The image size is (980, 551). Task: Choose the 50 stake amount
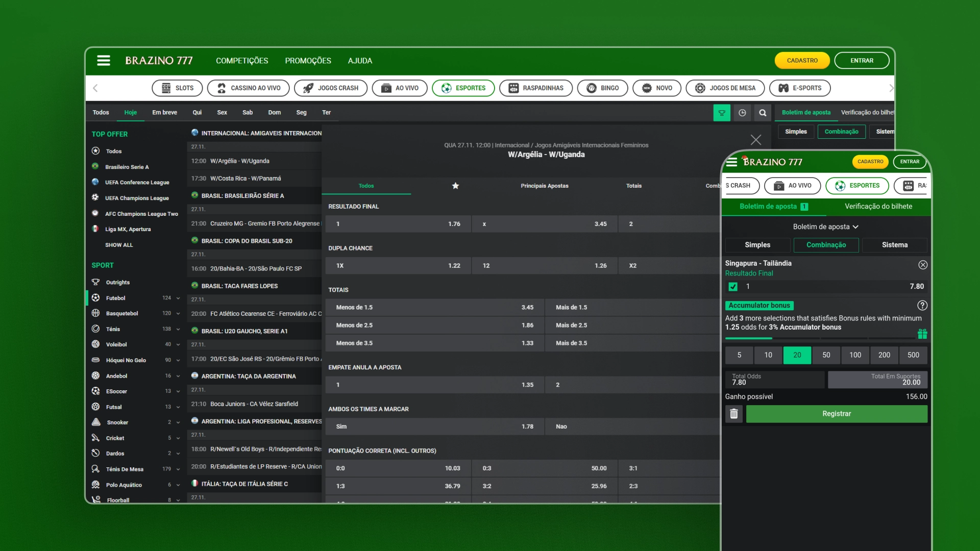pyautogui.click(x=826, y=355)
